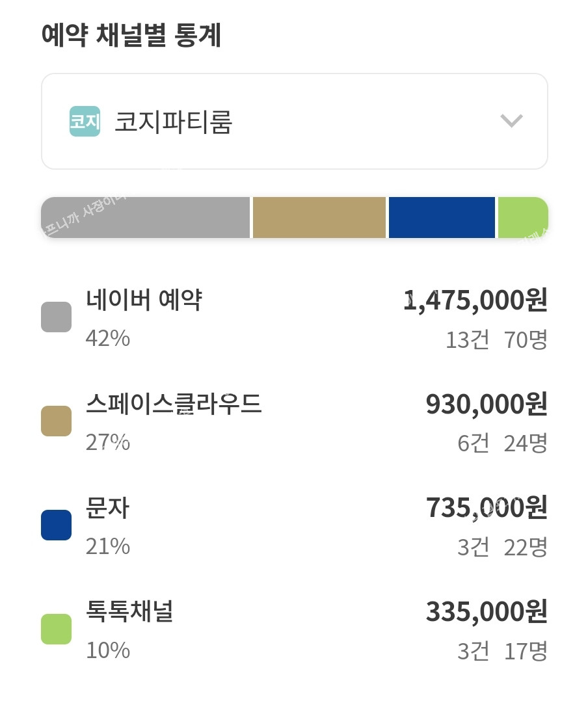Click the 예약 채널별 통계 heading
Viewport: 588px width, 727px height.
131,36
